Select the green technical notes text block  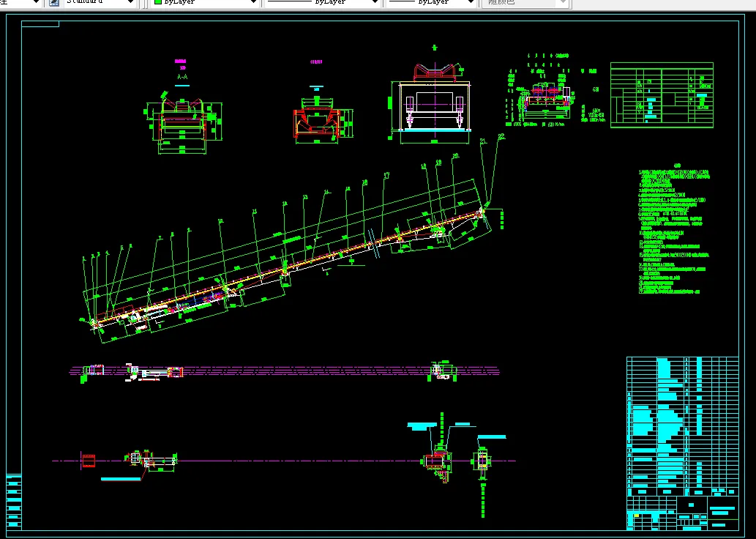[x=674, y=229]
